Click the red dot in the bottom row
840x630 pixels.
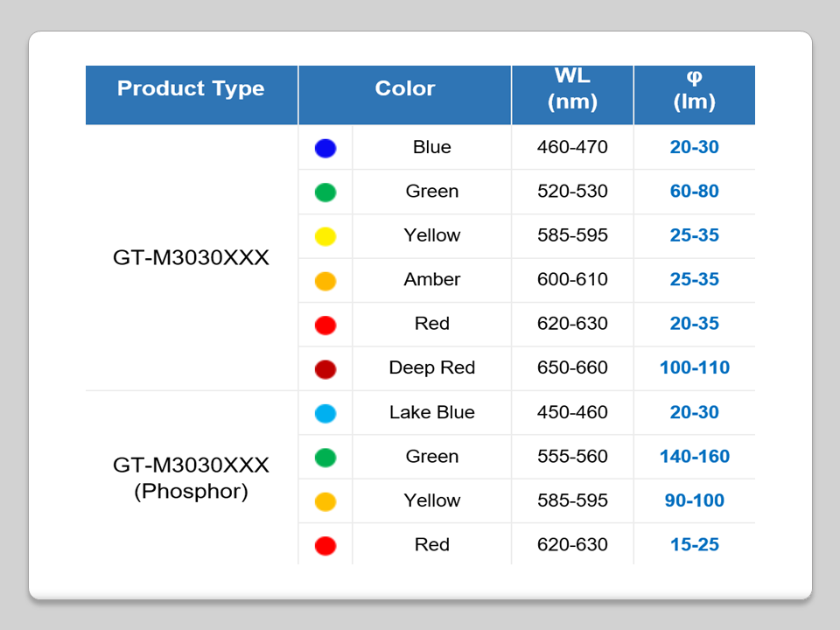[x=325, y=546]
